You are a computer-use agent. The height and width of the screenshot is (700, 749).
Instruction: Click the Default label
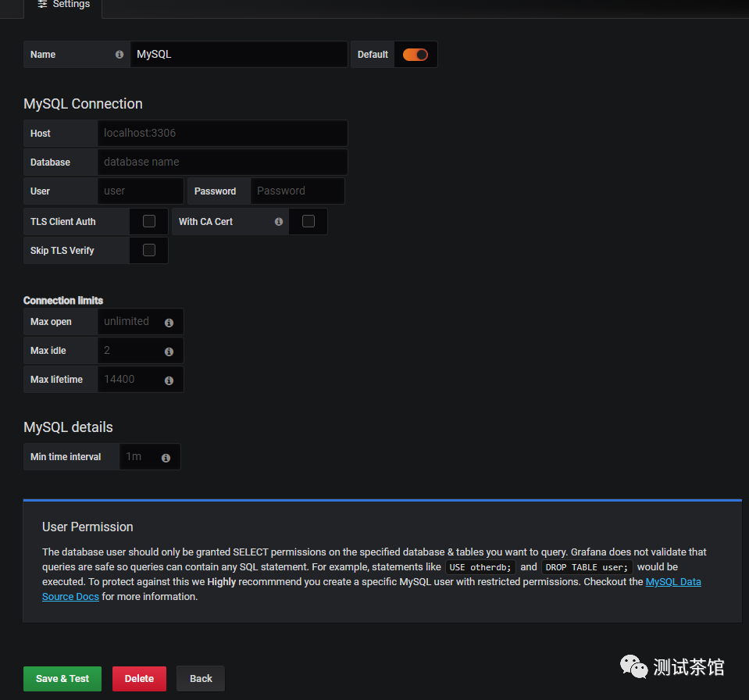(373, 55)
